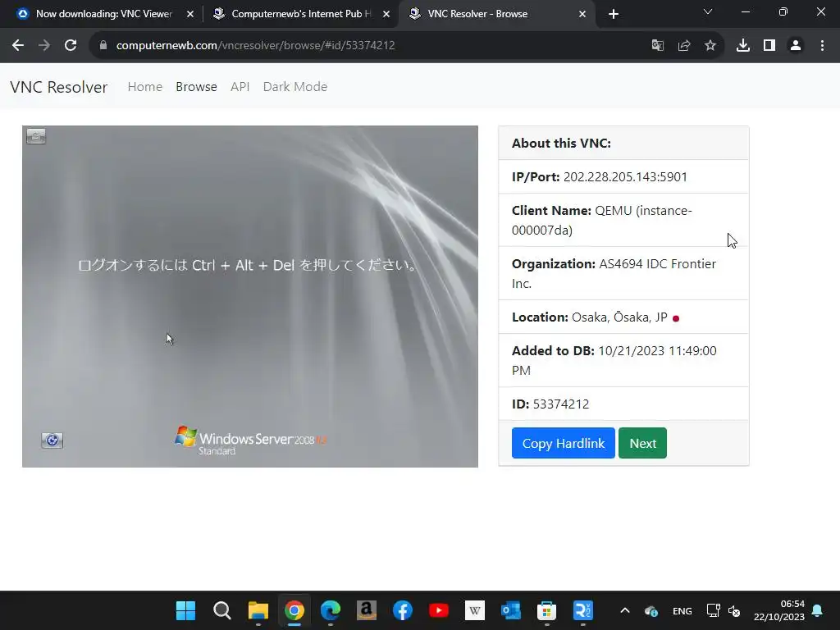Click the Added to DB date text

[614, 360]
